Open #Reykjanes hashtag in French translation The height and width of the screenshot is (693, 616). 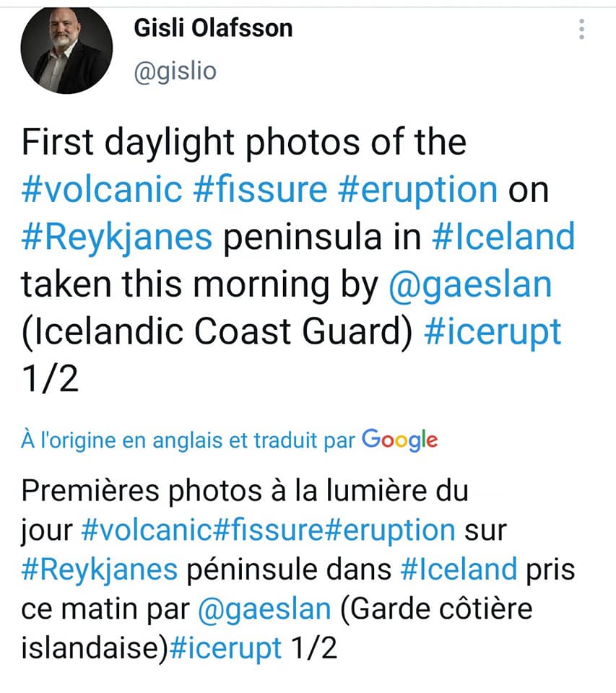pyautogui.click(x=100, y=570)
